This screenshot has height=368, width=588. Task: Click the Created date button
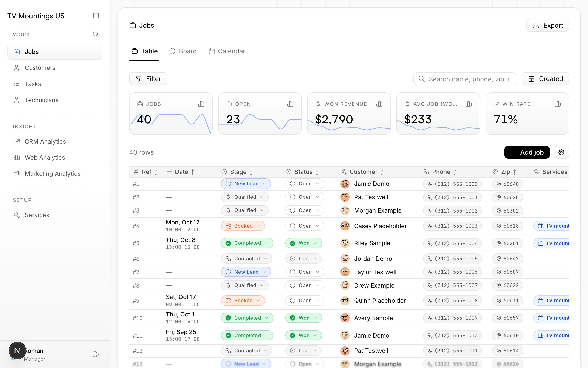(546, 79)
